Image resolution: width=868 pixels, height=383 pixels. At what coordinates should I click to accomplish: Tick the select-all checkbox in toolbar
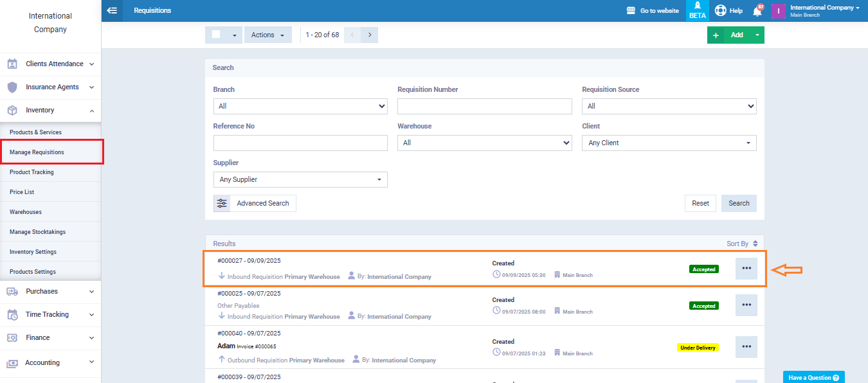click(217, 35)
